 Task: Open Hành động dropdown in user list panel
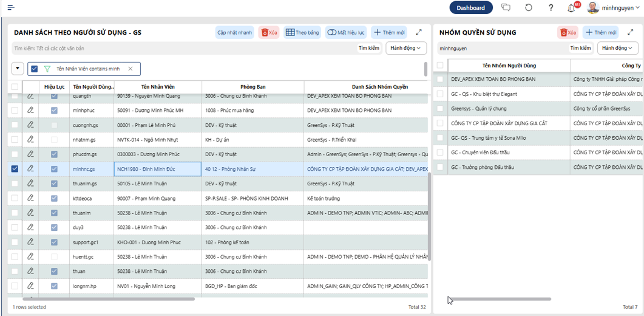click(406, 48)
